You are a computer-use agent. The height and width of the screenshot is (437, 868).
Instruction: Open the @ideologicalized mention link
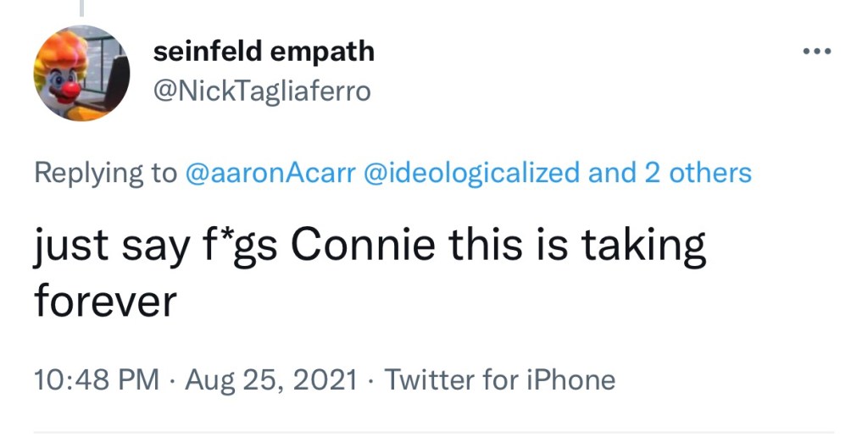coord(471,173)
